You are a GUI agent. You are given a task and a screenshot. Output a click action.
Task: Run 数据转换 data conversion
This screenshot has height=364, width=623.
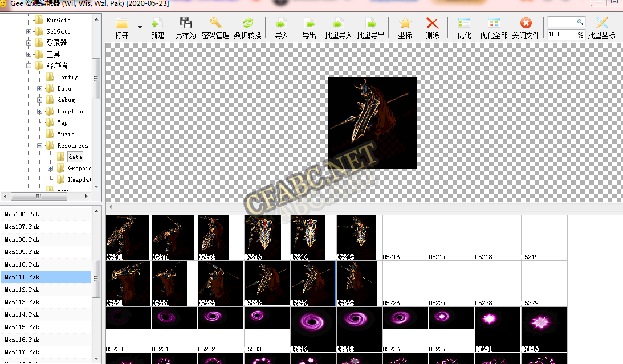click(247, 28)
